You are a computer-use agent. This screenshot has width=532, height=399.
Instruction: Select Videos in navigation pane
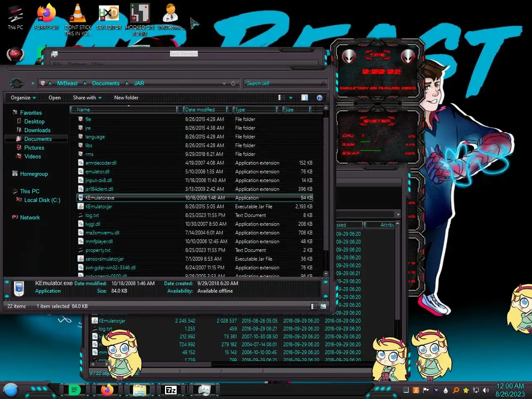[32, 156]
